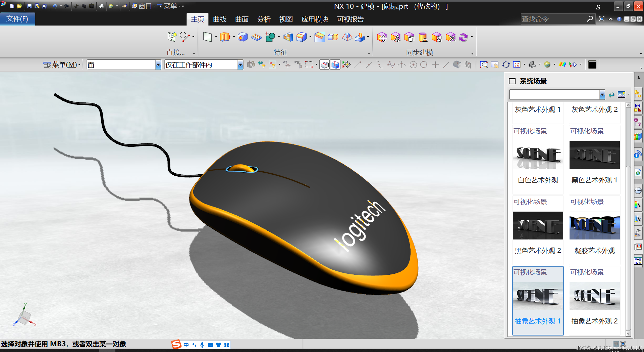Click the 主页 ribbon tab
Image resolution: width=644 pixels, height=352 pixels.
tap(198, 19)
